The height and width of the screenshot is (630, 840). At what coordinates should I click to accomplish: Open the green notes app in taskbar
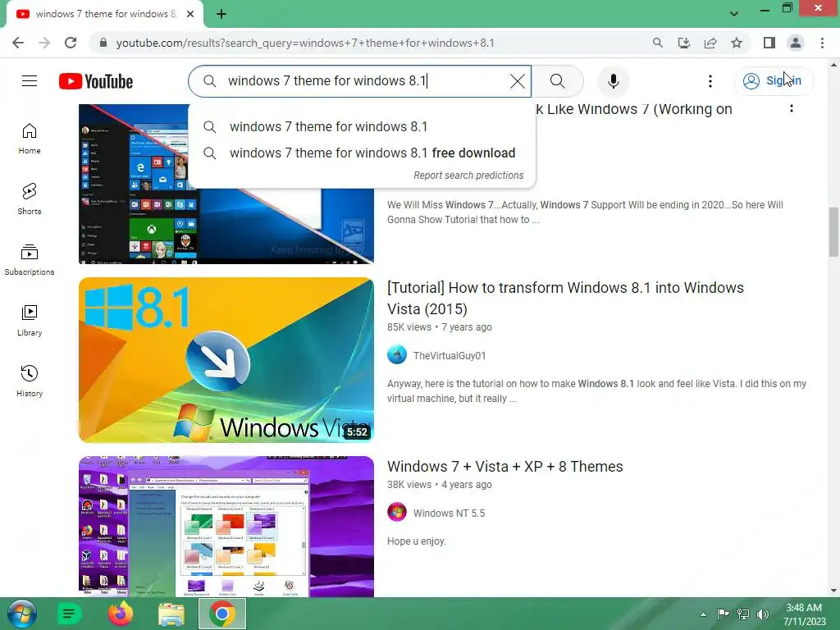[69, 614]
